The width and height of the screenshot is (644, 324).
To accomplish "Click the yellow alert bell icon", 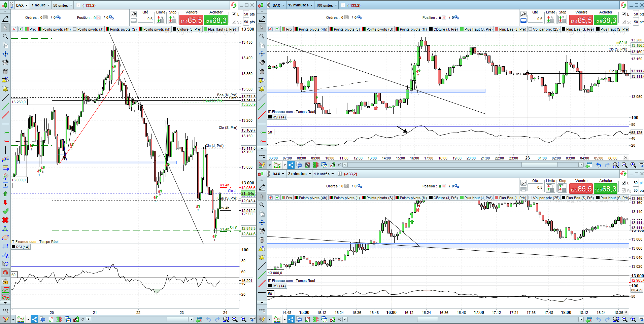I will 5,89.
